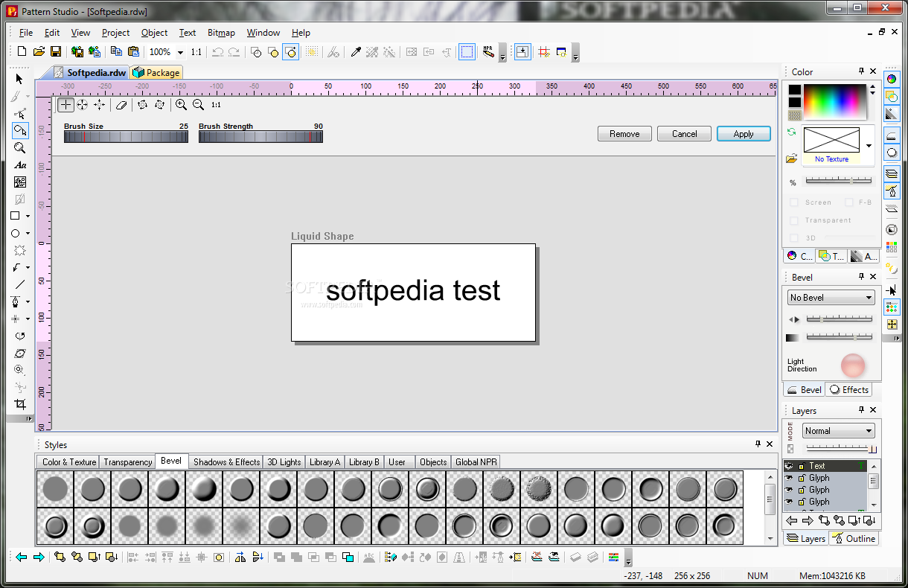Switch to the Package document tab
The width and height of the screenshot is (908, 588).
pyautogui.click(x=157, y=72)
